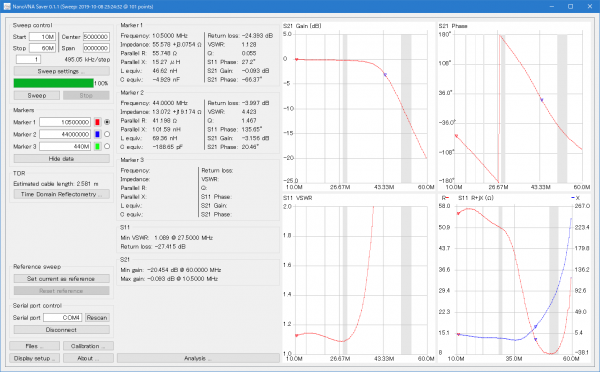Click the green sweep progress bar
Image resolution: width=600 pixels, height=372 pixels.
point(54,83)
